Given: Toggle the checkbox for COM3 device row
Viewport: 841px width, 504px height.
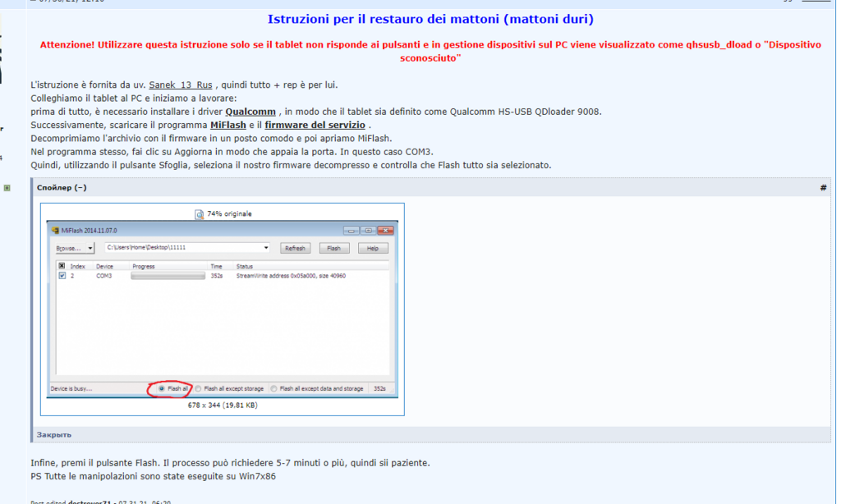Looking at the screenshot, I should (x=62, y=276).
